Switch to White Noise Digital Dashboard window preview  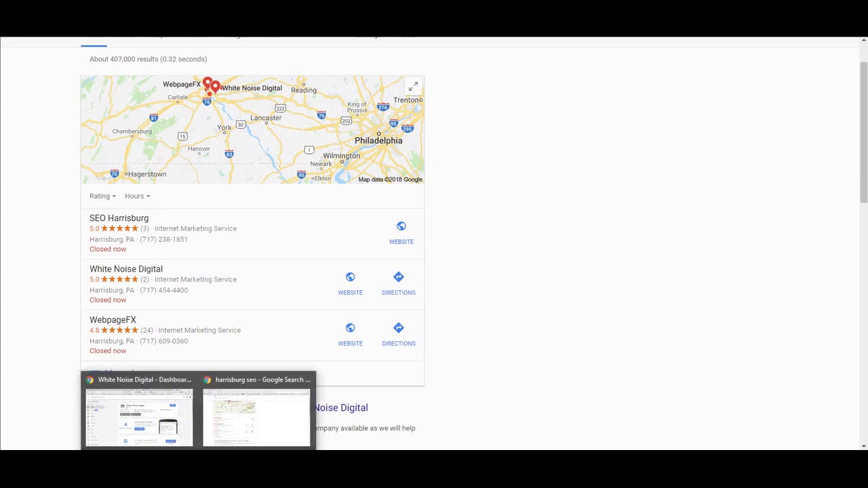pos(139,410)
